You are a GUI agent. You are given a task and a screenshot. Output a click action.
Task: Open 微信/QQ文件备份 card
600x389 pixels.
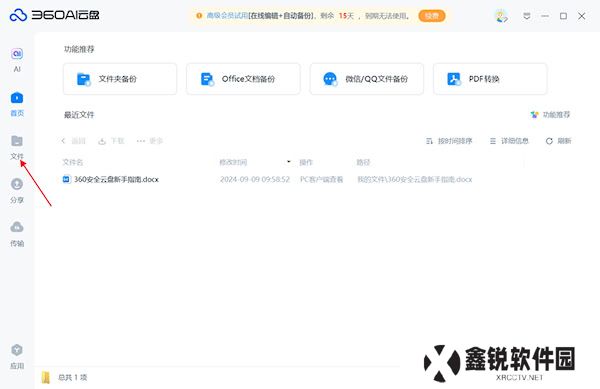click(x=367, y=79)
